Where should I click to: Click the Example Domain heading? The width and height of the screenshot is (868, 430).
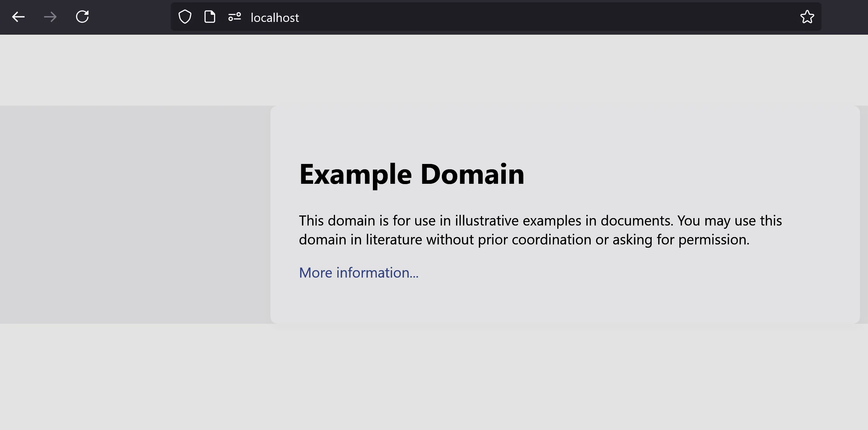click(411, 174)
